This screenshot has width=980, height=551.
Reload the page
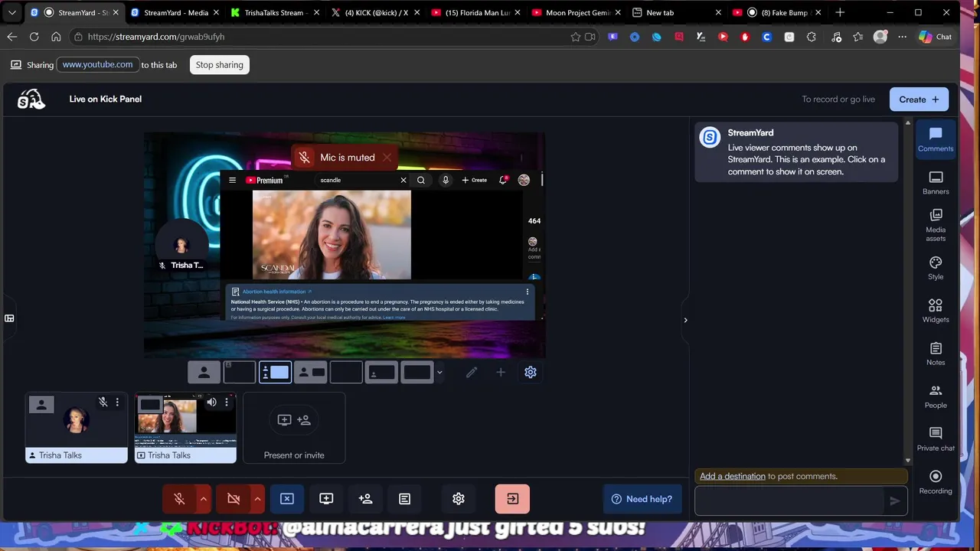[34, 37]
